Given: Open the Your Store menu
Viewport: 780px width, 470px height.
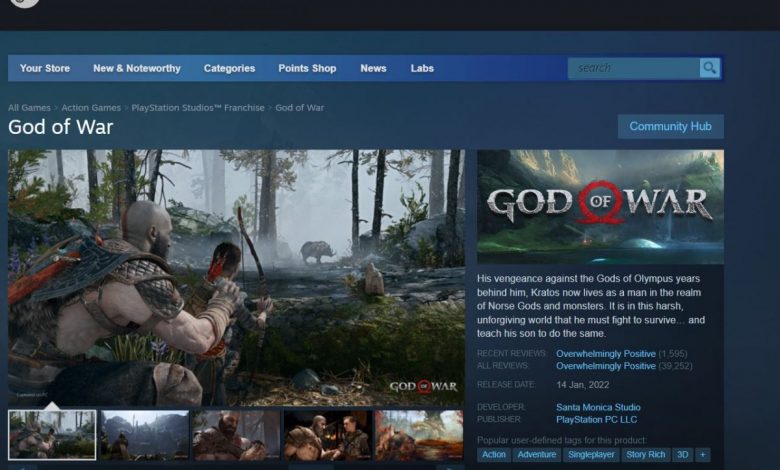Looking at the screenshot, I should point(45,68).
